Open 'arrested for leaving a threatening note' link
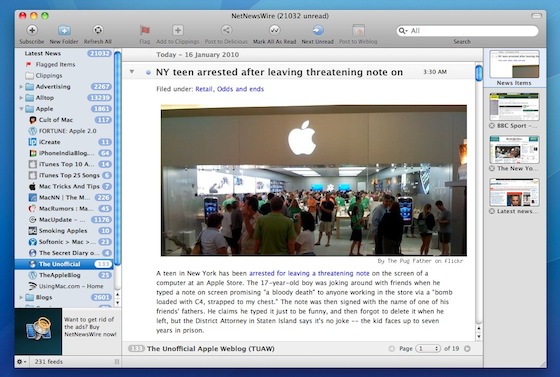 tap(309, 273)
